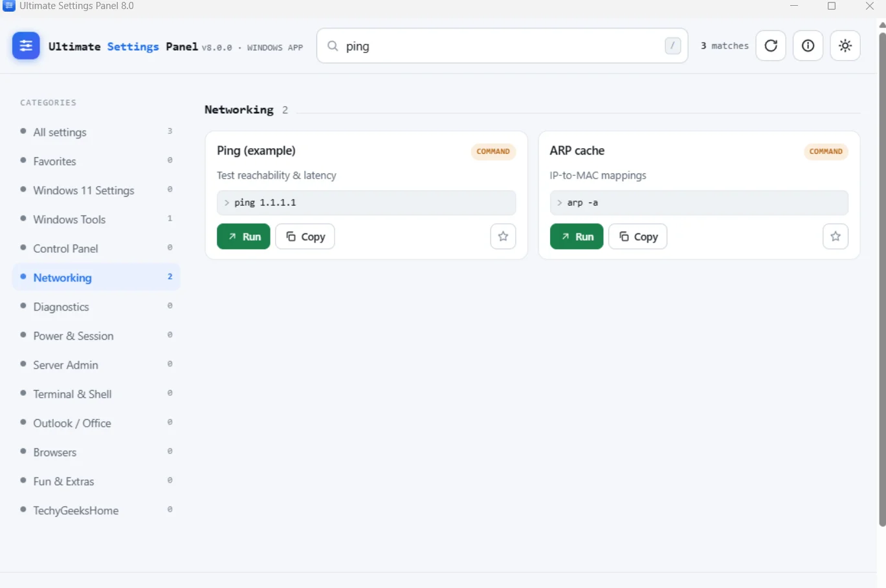Click the vertical scrollbar on the right

(x=882, y=278)
